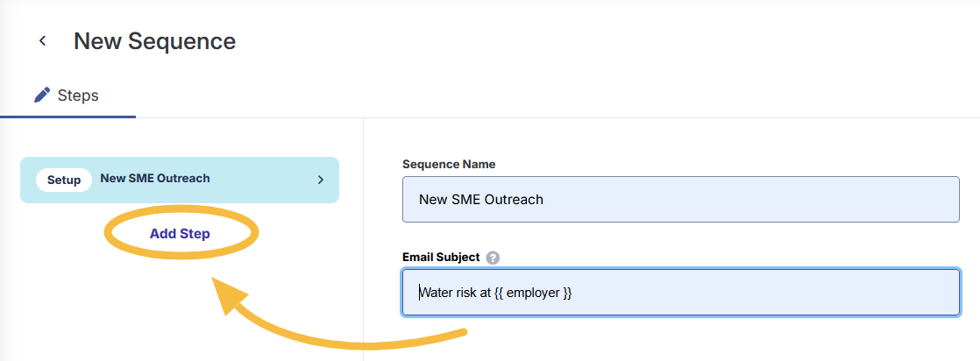Place cursor on the employer variable in subject
The width and height of the screenshot is (980, 361).
533,294
